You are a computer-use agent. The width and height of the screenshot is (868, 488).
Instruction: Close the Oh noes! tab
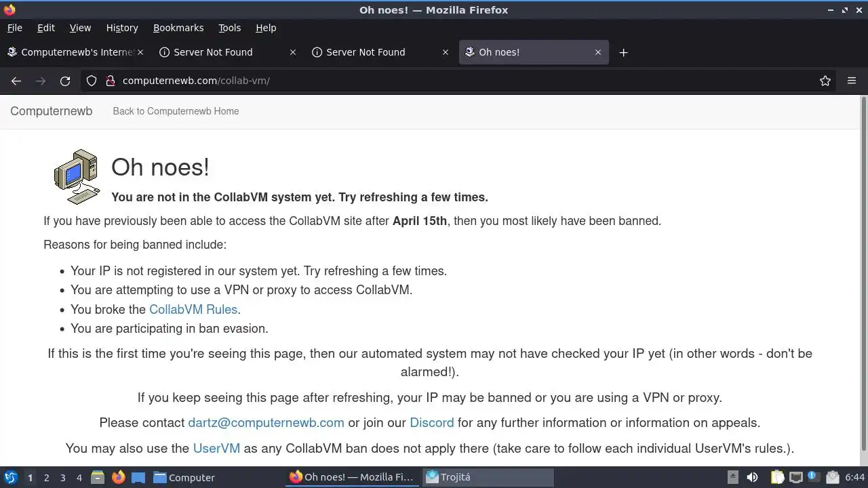[598, 52]
